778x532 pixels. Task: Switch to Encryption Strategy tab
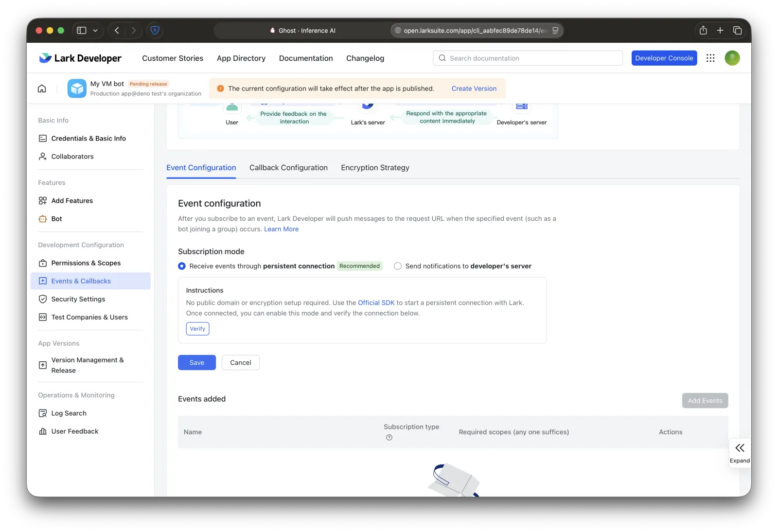click(x=375, y=168)
